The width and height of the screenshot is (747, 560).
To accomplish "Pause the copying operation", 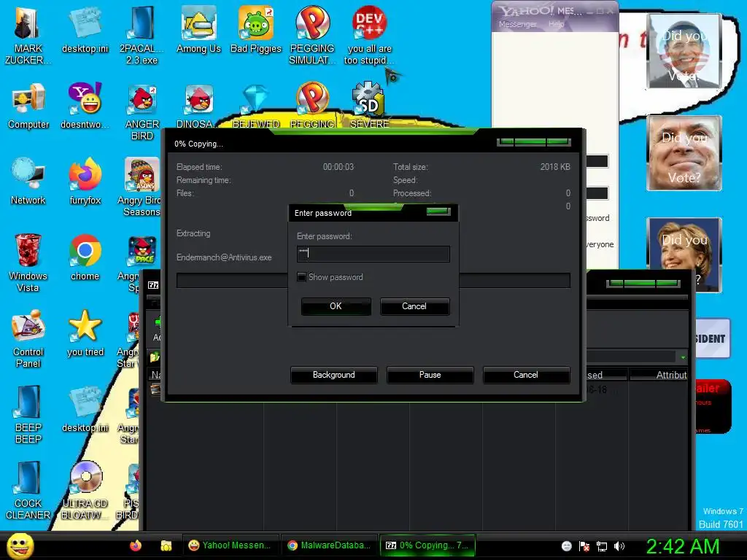I will coord(430,375).
